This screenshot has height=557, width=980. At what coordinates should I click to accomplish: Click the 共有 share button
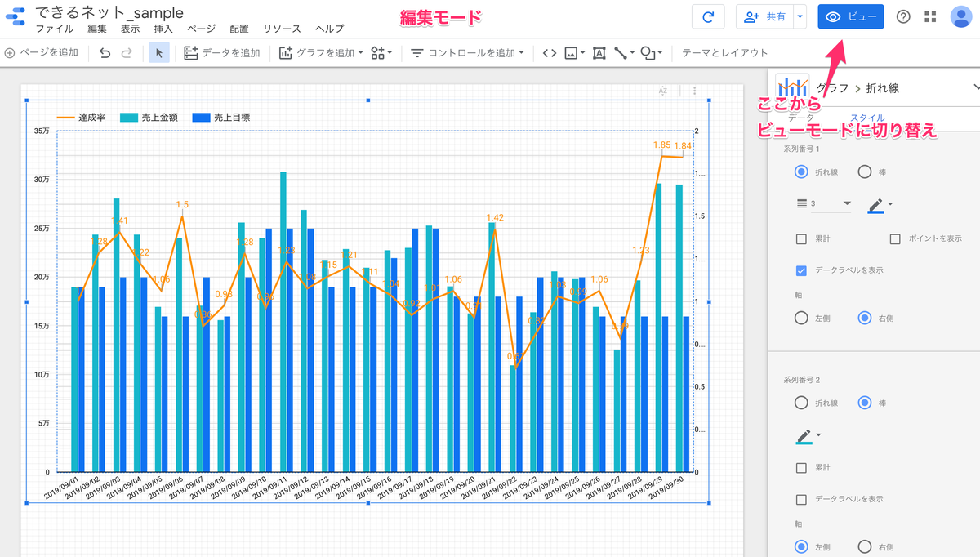[765, 16]
